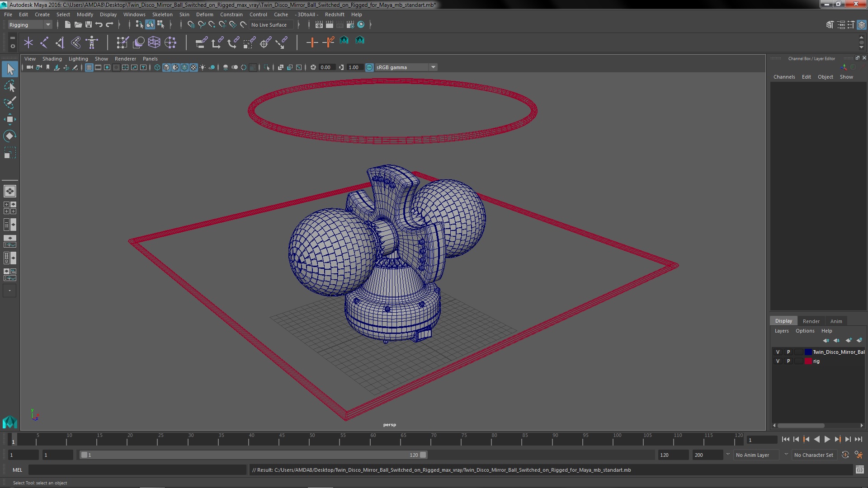Step to the next keyframe

(x=838, y=439)
